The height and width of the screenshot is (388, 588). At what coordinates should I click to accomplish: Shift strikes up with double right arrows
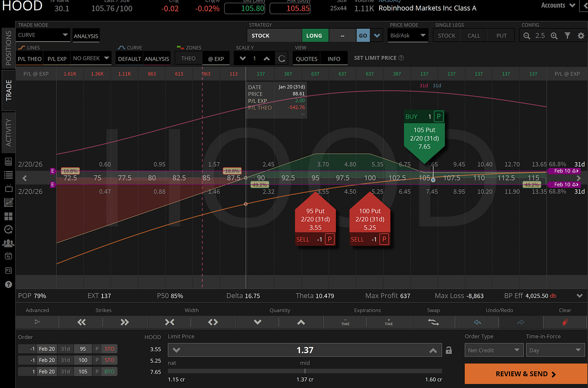(125, 322)
